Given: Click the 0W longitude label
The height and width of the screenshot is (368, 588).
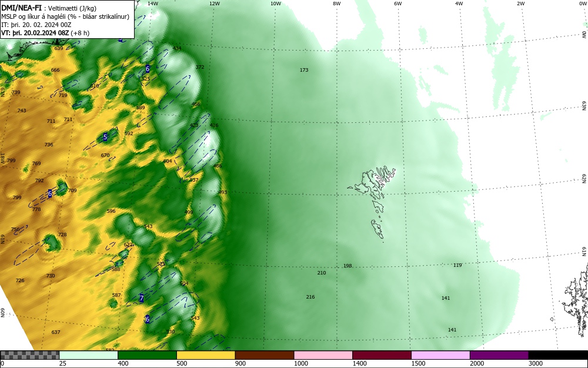Looking at the screenshot, I should coord(582,4).
